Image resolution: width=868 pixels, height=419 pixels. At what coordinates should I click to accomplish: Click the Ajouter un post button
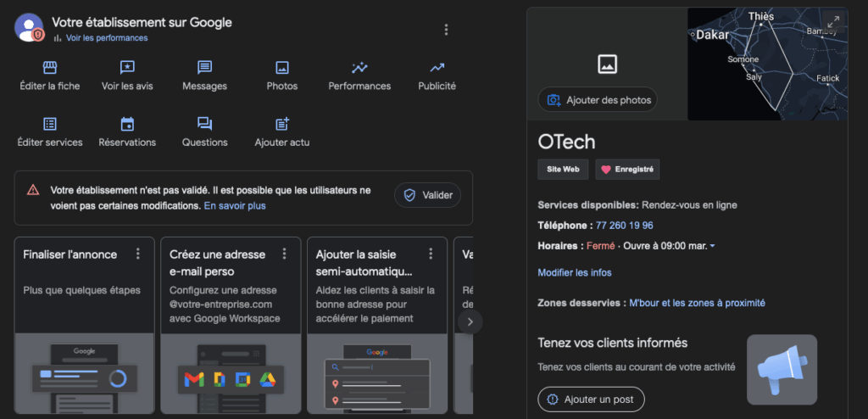(591, 399)
